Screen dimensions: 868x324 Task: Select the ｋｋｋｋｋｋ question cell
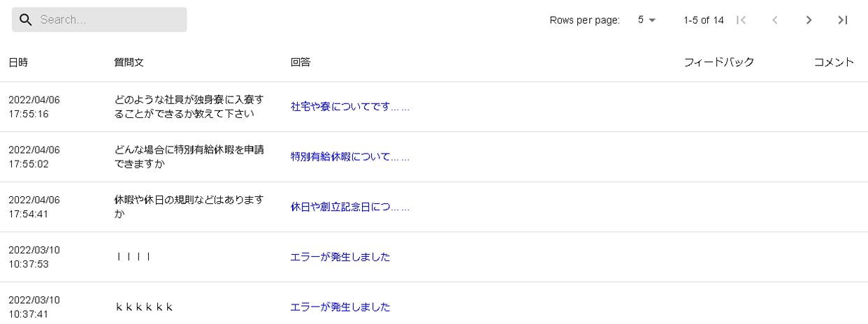pyautogui.click(x=144, y=307)
